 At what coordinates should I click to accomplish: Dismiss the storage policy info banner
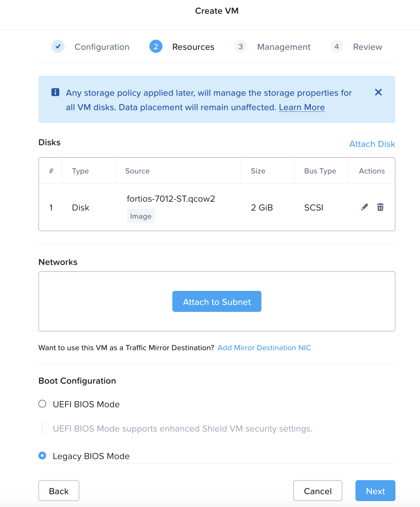coord(378,92)
